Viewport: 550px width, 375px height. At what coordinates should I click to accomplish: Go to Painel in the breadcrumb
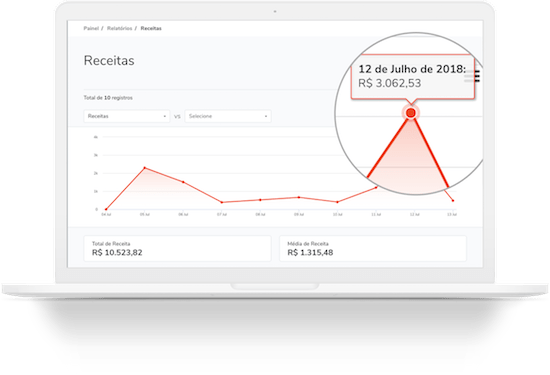[91, 28]
